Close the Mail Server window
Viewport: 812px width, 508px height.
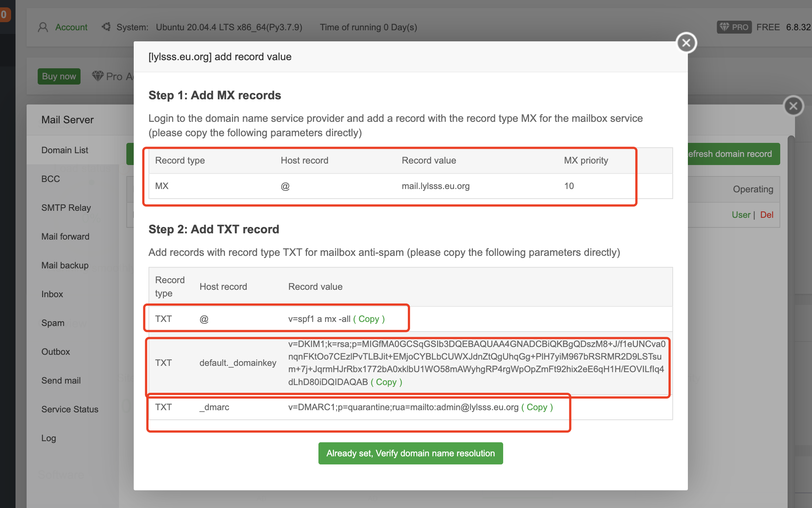(x=793, y=106)
